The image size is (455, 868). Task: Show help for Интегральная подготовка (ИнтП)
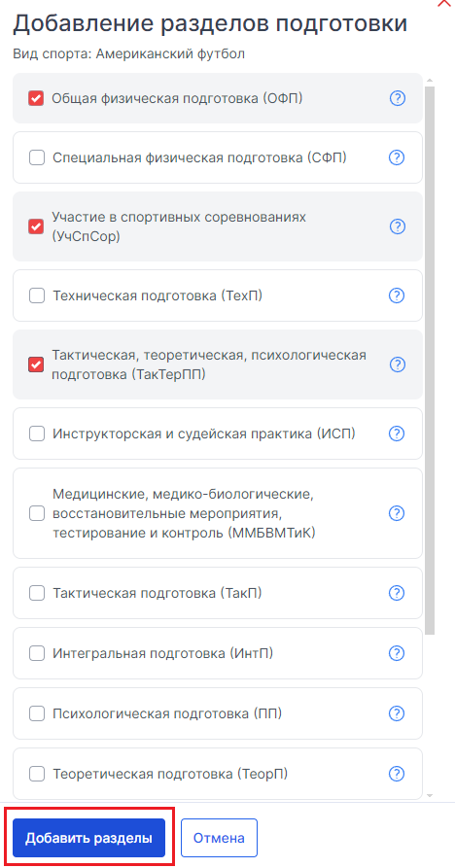click(397, 653)
